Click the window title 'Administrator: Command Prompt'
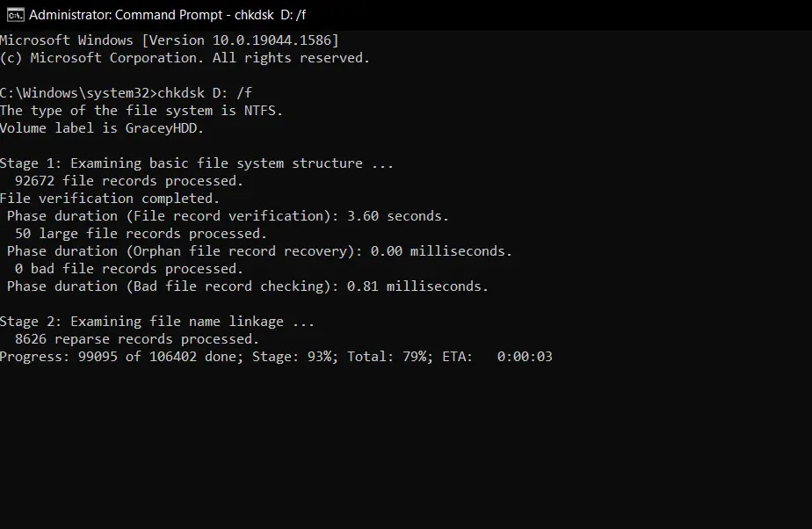Screen dimensions: 812x529 click(126, 15)
